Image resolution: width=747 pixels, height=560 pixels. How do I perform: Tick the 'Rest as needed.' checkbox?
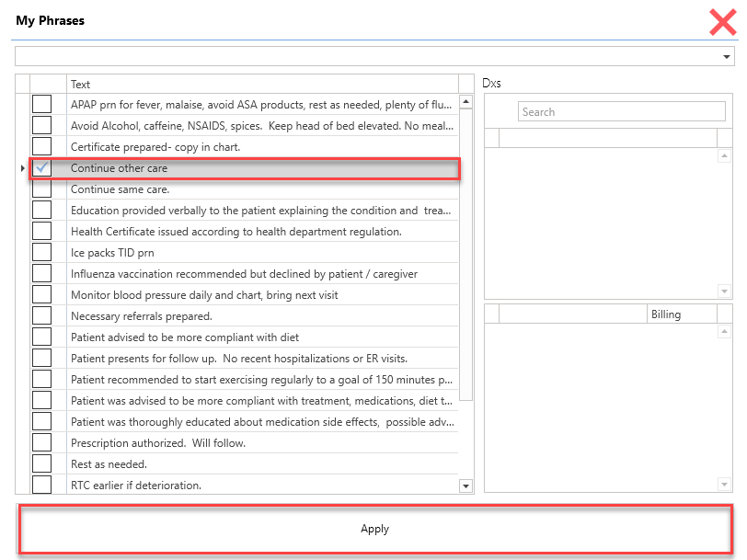click(x=42, y=463)
